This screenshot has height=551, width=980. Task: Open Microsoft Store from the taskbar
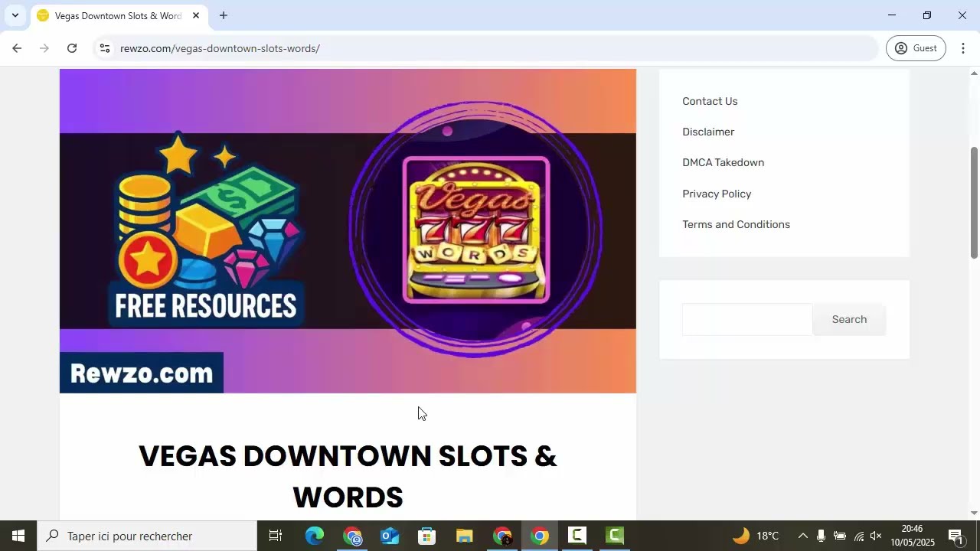pyautogui.click(x=427, y=536)
